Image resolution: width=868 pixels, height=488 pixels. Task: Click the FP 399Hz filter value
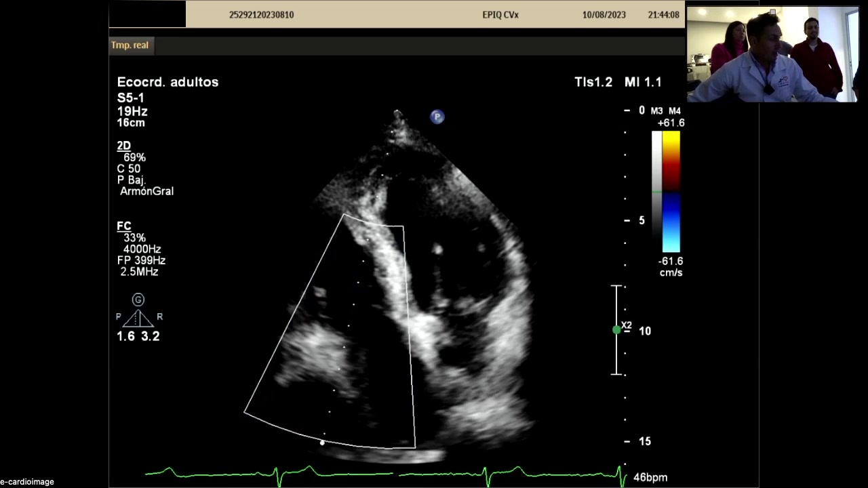141,260
